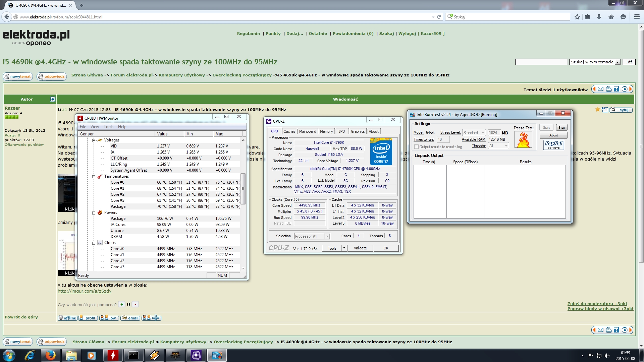The height and width of the screenshot is (362, 644).
Task: Enable Output results to results.log checkbox
Action: tap(416, 147)
